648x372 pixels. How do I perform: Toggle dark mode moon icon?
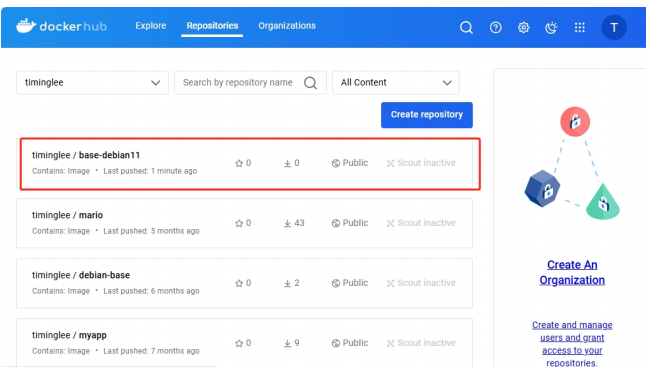pos(551,27)
